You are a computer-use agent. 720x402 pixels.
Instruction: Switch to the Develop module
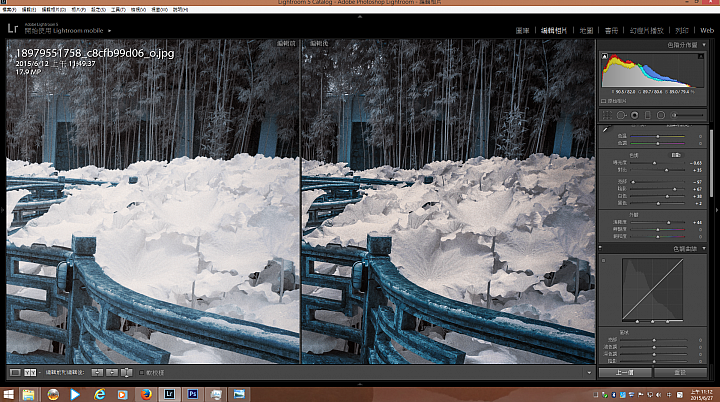click(554, 31)
